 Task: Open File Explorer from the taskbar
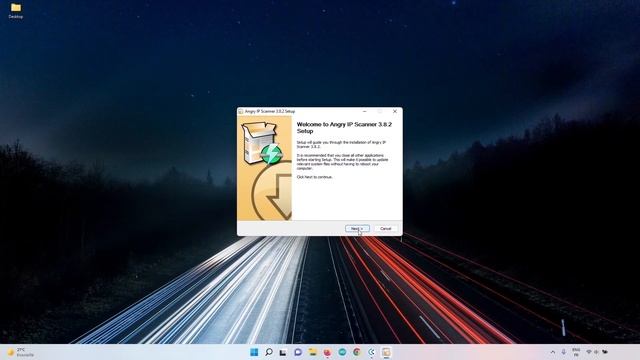pos(313,352)
